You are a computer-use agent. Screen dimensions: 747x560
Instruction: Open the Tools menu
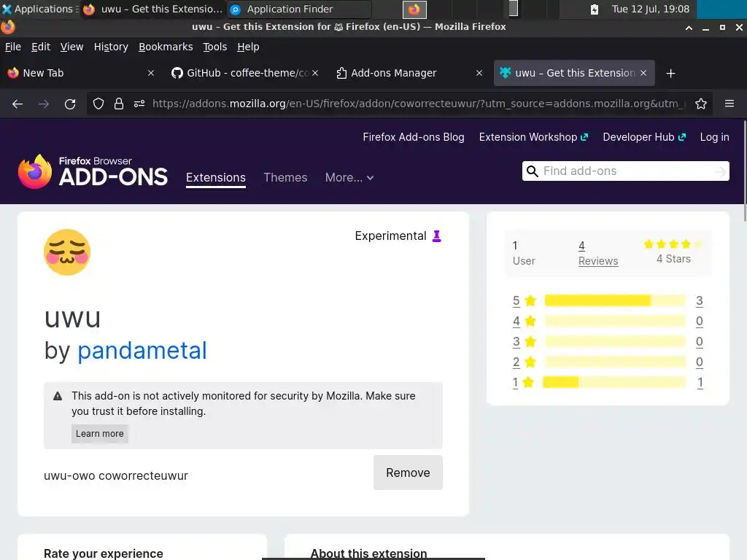(x=215, y=47)
